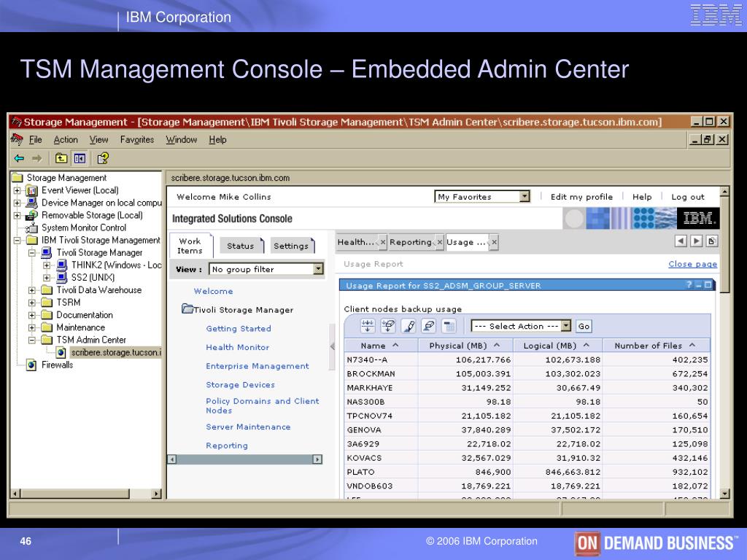
Task: Close the Health tab with its X
Action: tap(383, 242)
